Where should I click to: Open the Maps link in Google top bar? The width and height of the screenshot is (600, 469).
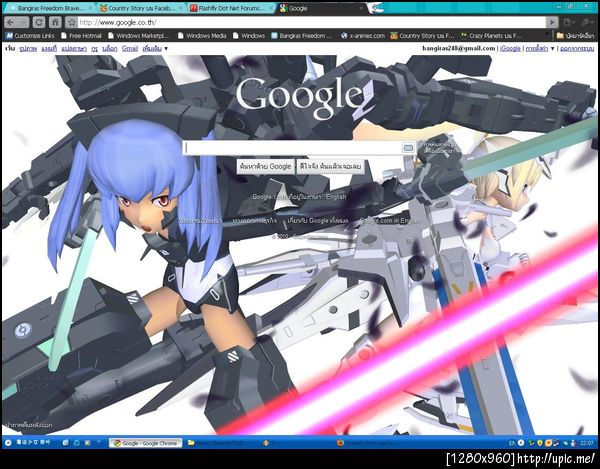tap(49, 49)
